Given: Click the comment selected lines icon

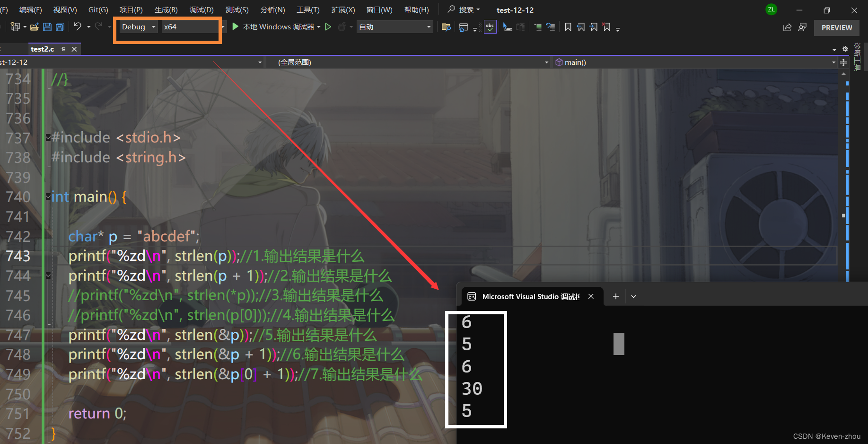Looking at the screenshot, I should tap(538, 27).
